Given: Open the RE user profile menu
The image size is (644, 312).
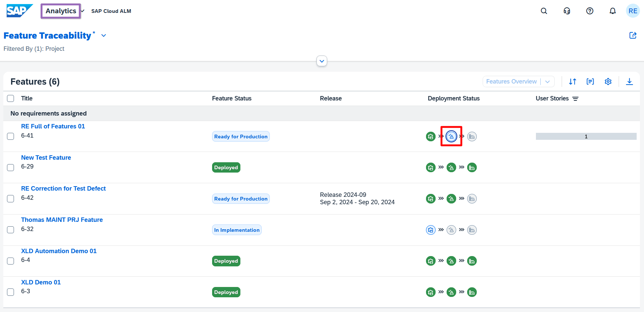Looking at the screenshot, I should click(633, 11).
